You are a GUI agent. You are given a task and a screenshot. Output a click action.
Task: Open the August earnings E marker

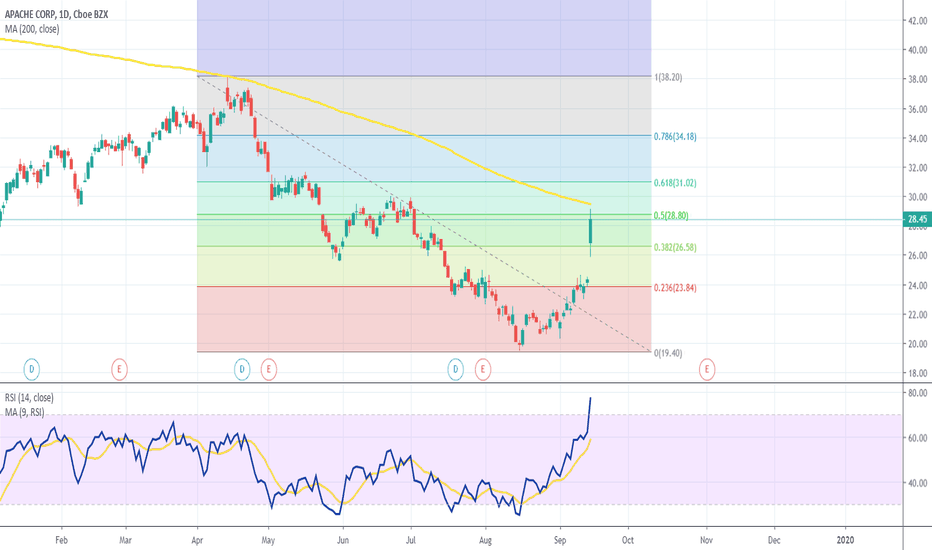click(483, 369)
